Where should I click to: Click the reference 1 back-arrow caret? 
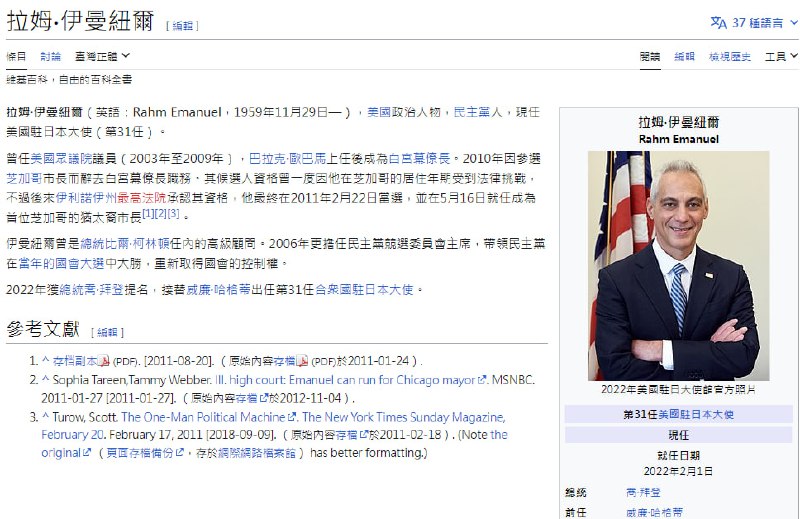point(45,360)
